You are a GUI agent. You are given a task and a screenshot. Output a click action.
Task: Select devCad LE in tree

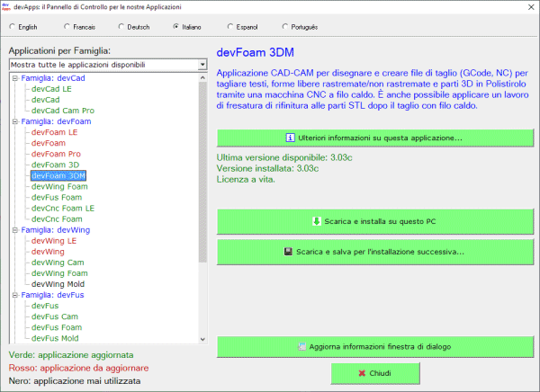tap(51, 89)
